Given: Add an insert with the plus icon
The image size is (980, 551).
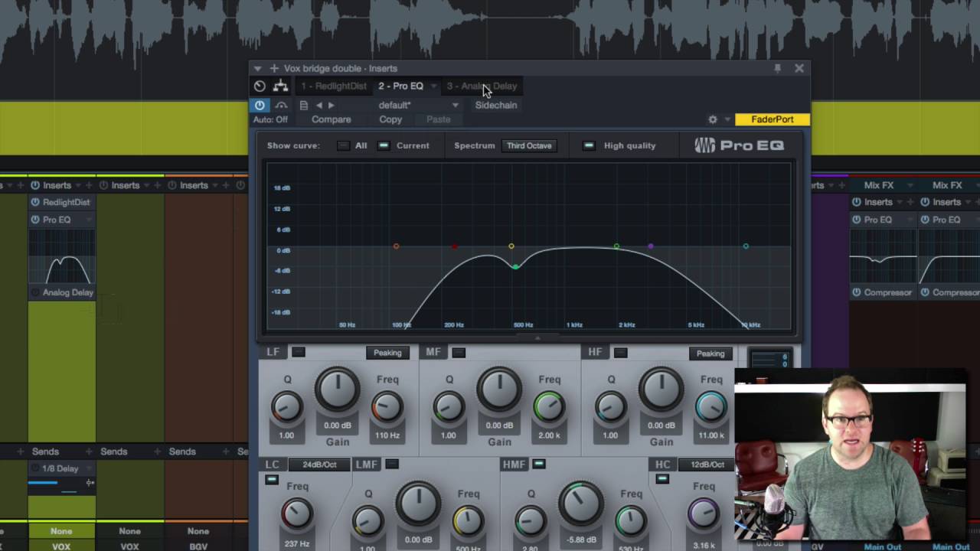Looking at the screenshot, I should click(273, 69).
